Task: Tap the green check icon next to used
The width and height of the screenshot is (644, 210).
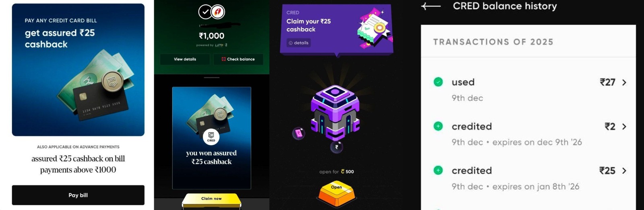Action: (438, 82)
